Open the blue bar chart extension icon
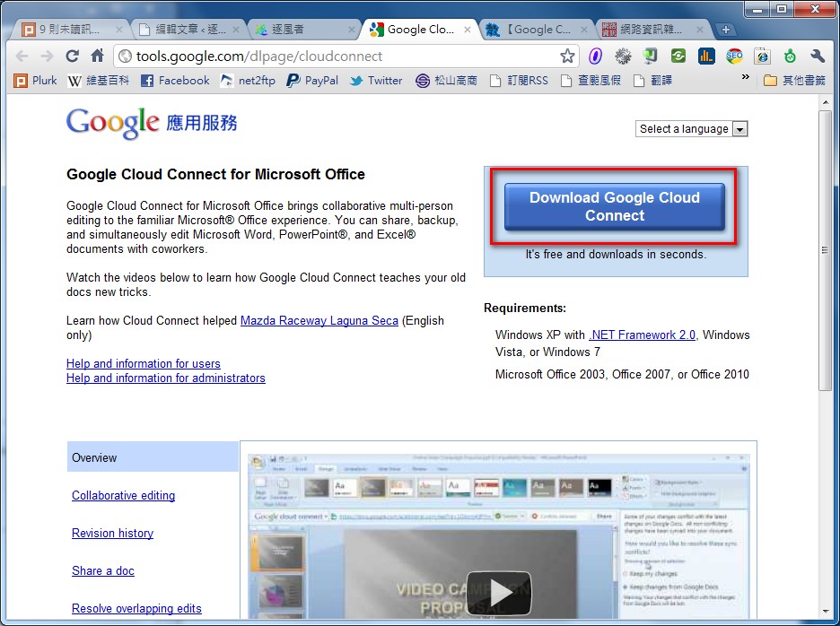The image size is (840, 626). 706,56
